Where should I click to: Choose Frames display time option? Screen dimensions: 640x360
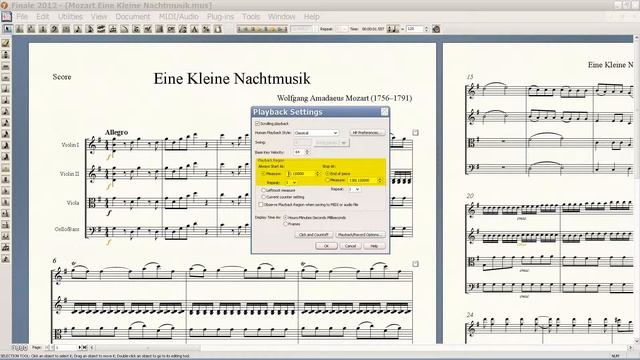pos(286,224)
